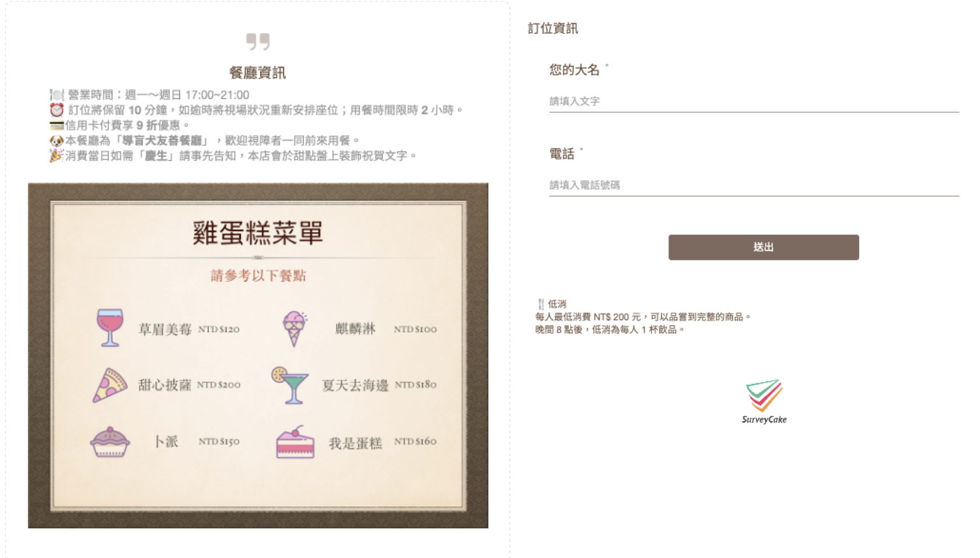
Task: Select the pizza slice icon
Action: pyautogui.click(x=110, y=385)
